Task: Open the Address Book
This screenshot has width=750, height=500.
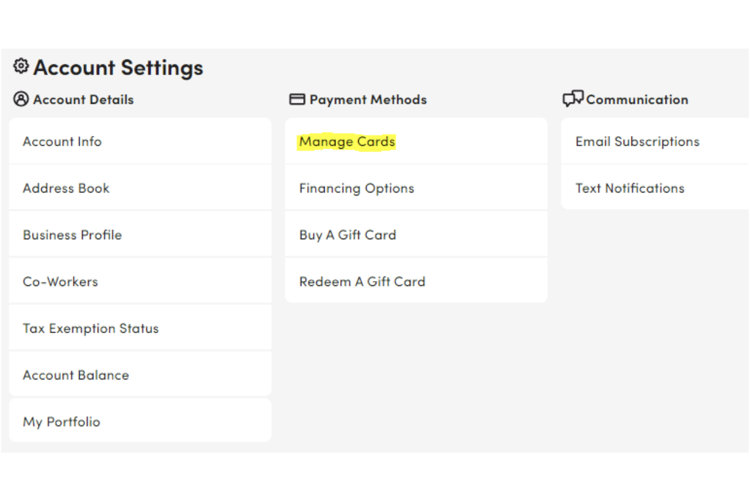Action: pos(66,188)
